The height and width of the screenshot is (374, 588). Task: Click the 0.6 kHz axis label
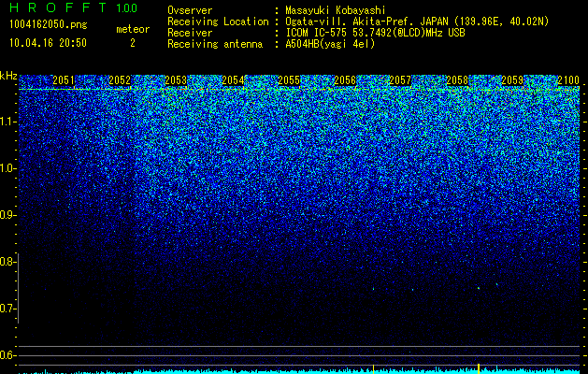coord(7,355)
